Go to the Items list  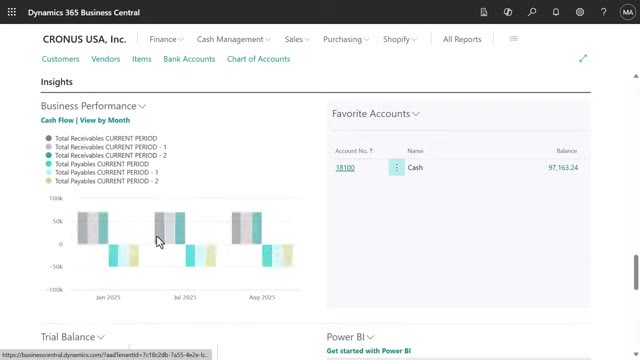pyautogui.click(x=142, y=59)
